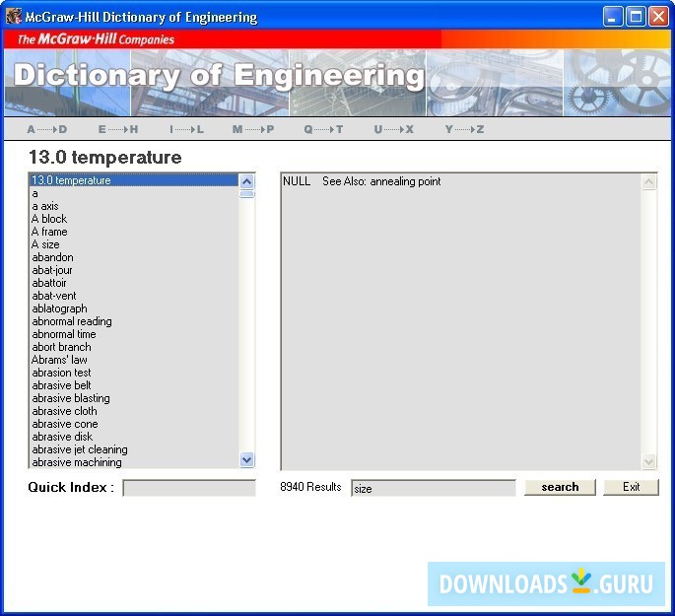Click the Quick Index input field
Image resolution: width=675 pixels, height=616 pixels.
(189, 488)
